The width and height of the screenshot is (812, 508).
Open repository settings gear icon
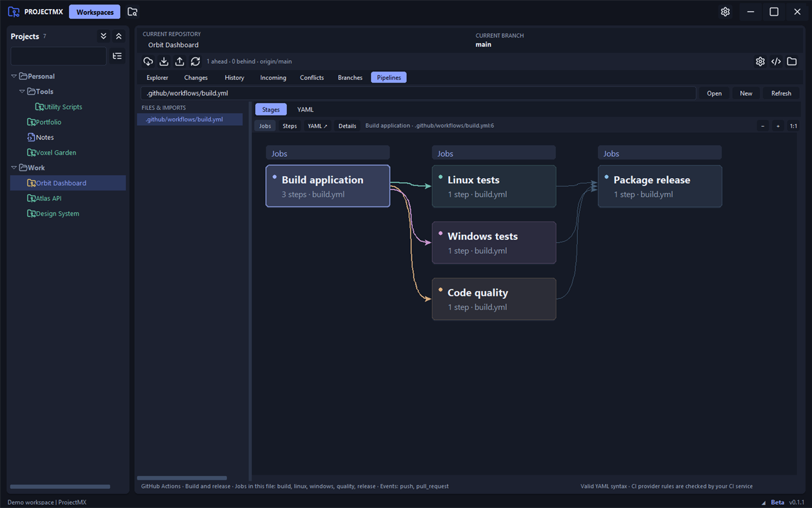point(760,61)
